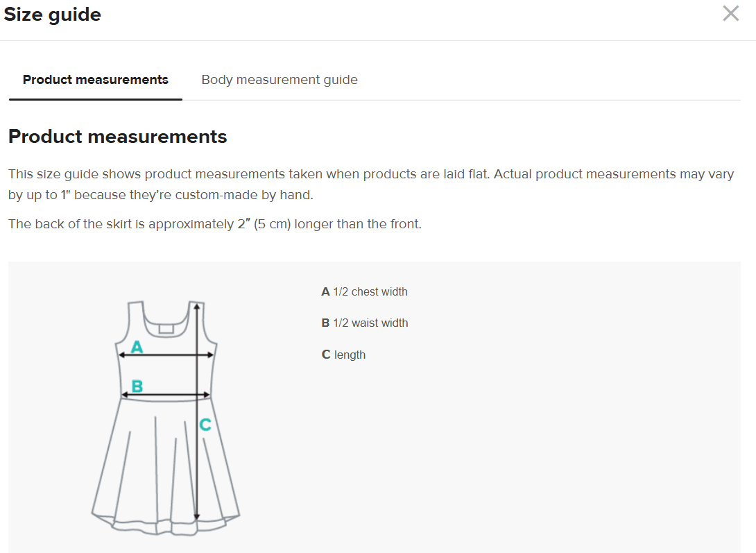Click the teal letter B on dress diagram
This screenshot has width=756, height=553.
[137, 386]
